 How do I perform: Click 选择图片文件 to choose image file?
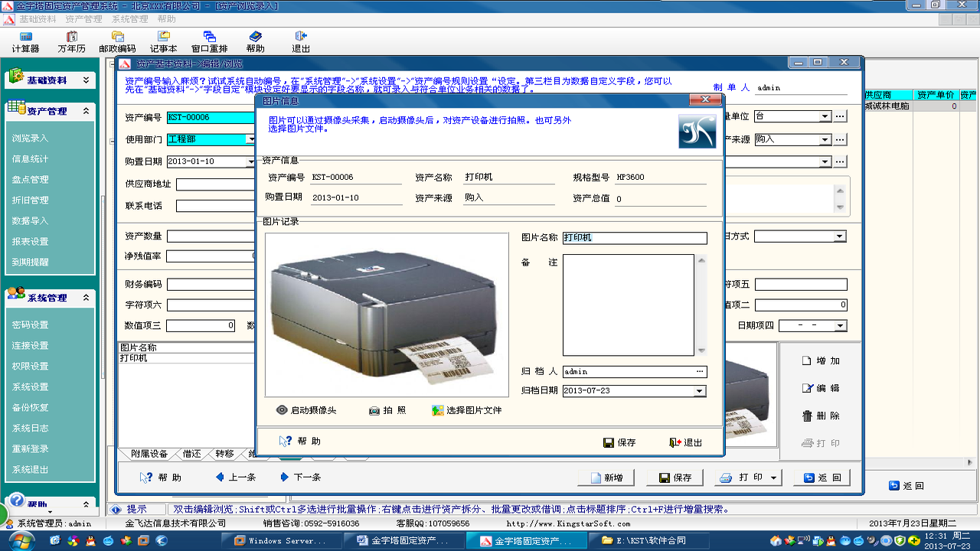point(438,410)
